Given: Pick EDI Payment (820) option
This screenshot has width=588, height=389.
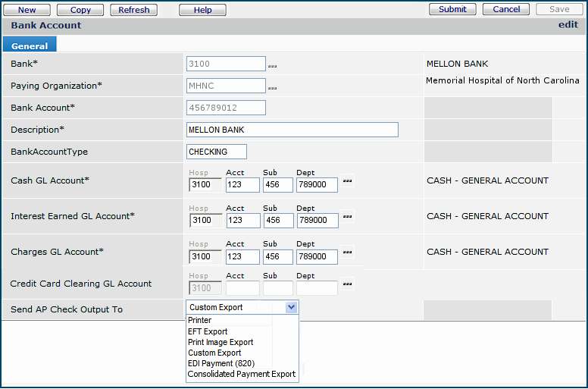Looking at the screenshot, I should (x=220, y=363).
